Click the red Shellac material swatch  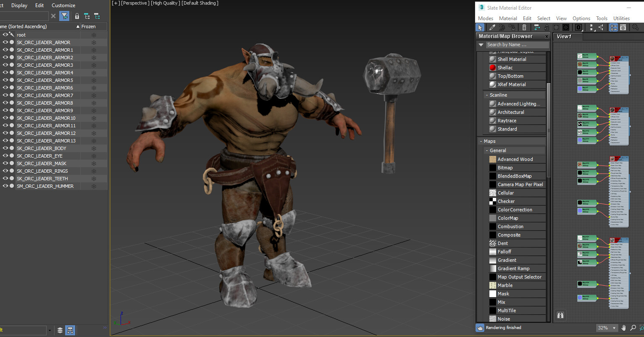[492, 67]
